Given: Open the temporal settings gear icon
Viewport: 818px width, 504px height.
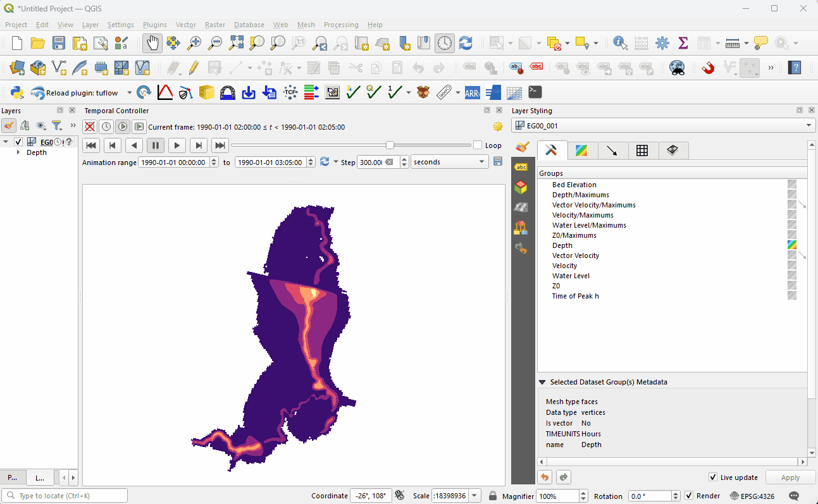Looking at the screenshot, I should (498, 126).
